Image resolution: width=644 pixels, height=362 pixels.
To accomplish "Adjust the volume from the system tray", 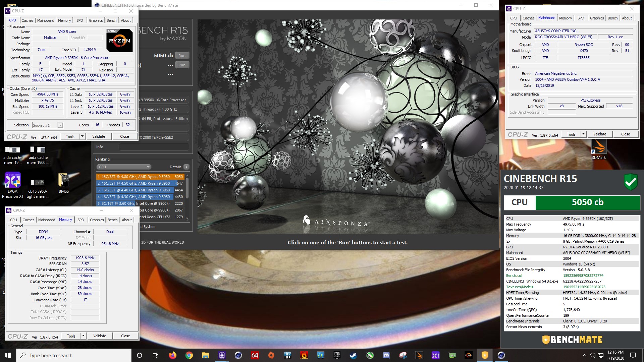I will 593,355.
